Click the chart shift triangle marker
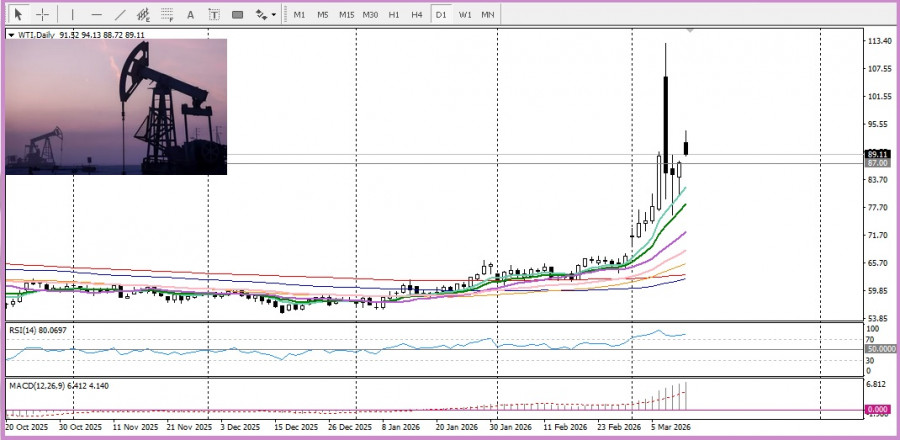 pyautogui.click(x=689, y=32)
